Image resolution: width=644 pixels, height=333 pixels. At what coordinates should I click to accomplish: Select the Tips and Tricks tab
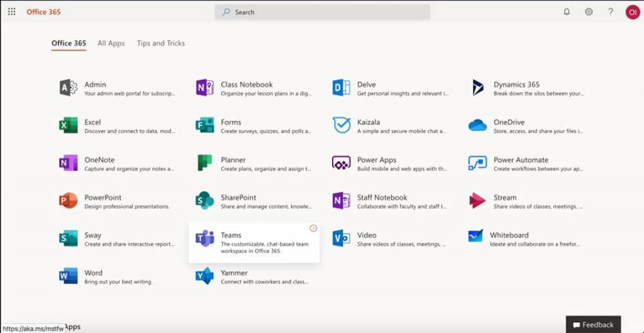160,43
